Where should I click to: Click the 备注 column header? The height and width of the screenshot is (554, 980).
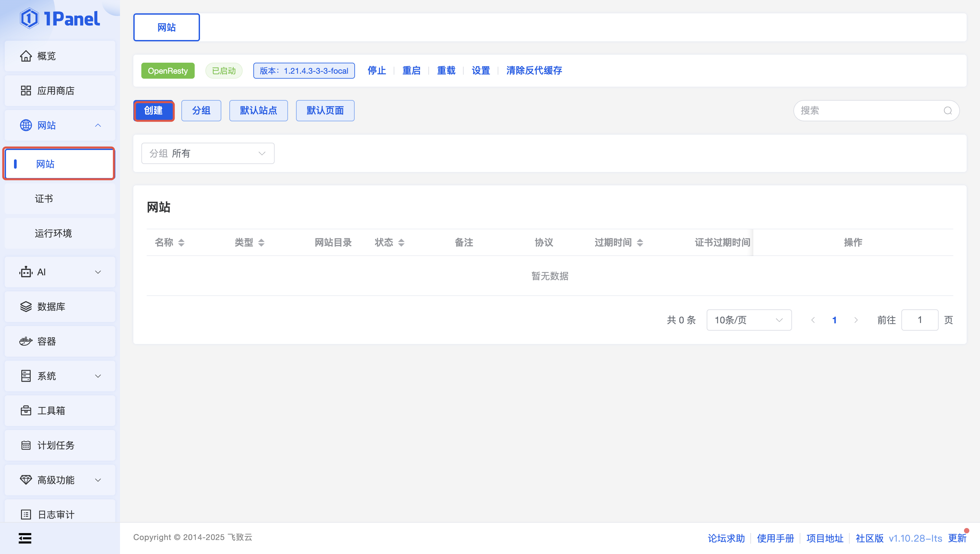[464, 242]
